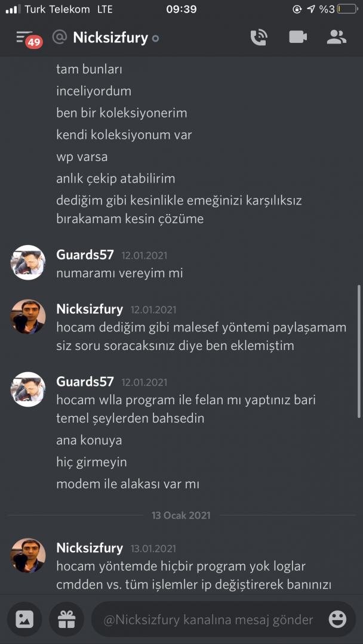Image resolution: width=363 pixels, height=644 pixels.
Task: Open Guards57 avatar next to 'numaramı vereyim mi'
Action: click(x=28, y=262)
